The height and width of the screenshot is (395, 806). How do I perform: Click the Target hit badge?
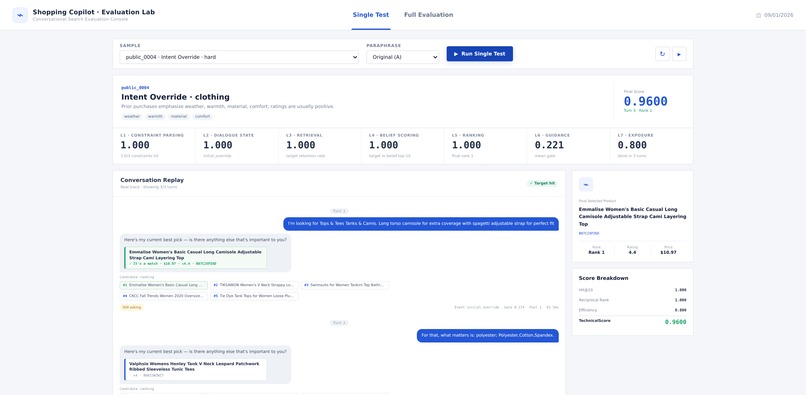click(543, 183)
